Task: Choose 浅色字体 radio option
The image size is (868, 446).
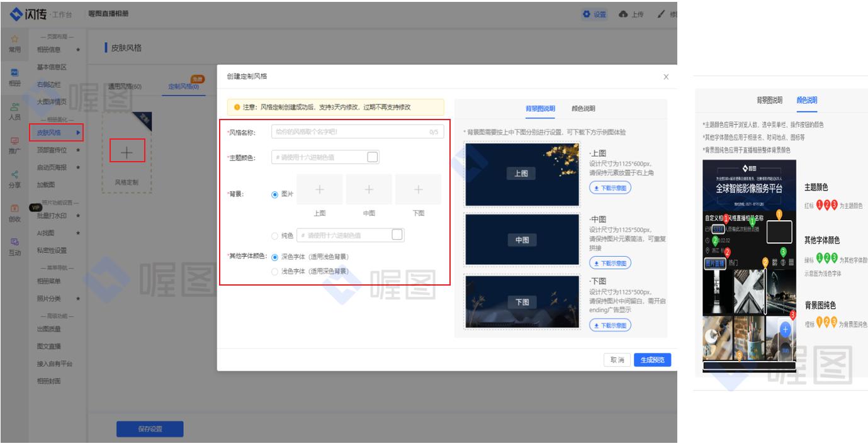Action: pos(274,272)
